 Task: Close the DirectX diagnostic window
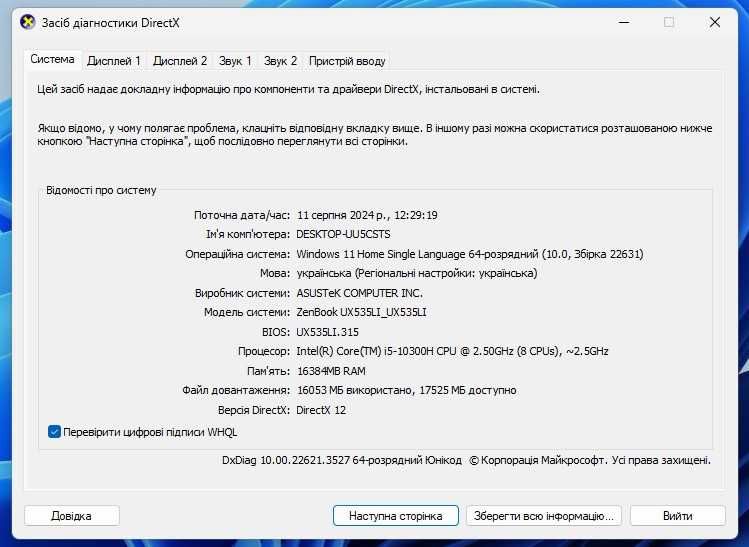(x=715, y=22)
